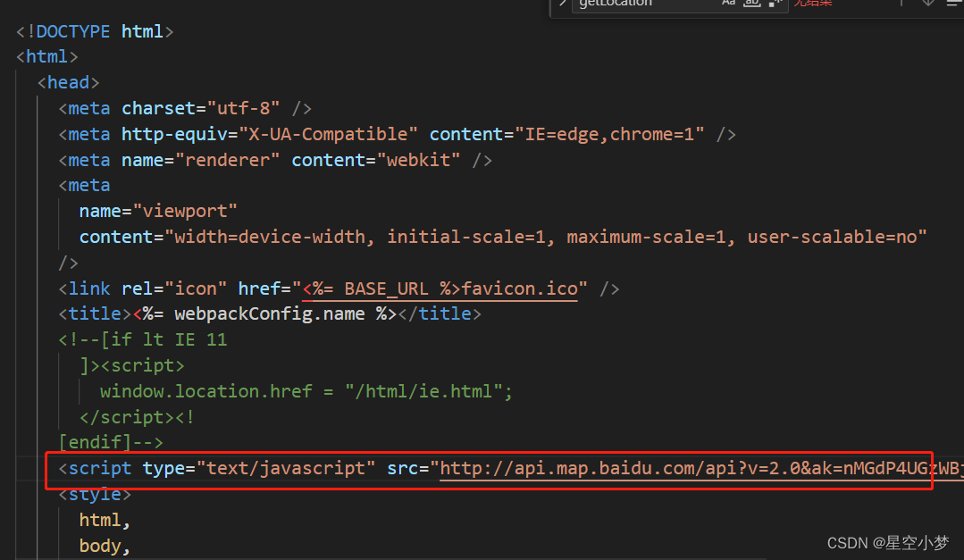The width and height of the screenshot is (964, 560).
Task: Click the "webkit" content value
Action: pos(418,160)
